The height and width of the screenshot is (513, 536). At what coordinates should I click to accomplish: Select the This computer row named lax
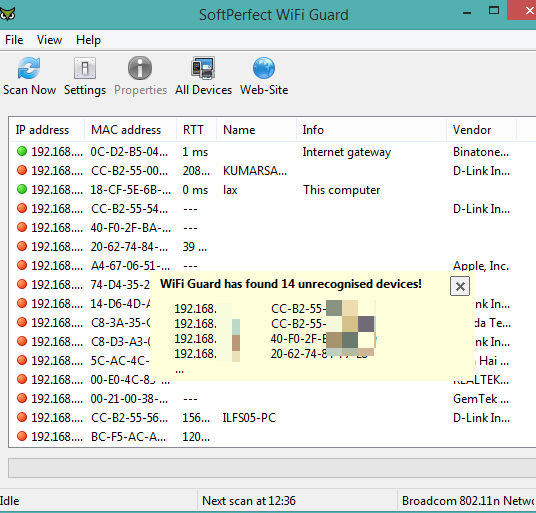click(272, 190)
